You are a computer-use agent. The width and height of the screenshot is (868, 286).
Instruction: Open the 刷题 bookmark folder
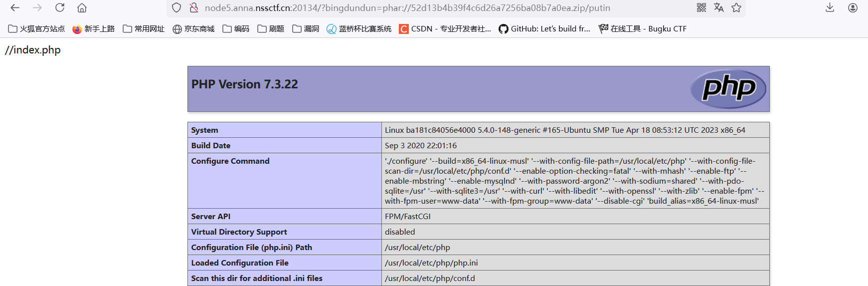pos(271,29)
